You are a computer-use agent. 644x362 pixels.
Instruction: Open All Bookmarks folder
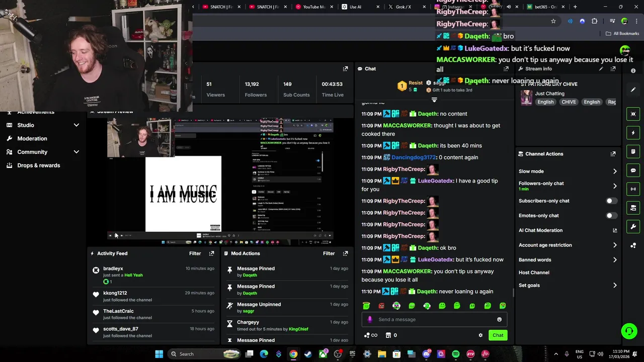point(622,34)
